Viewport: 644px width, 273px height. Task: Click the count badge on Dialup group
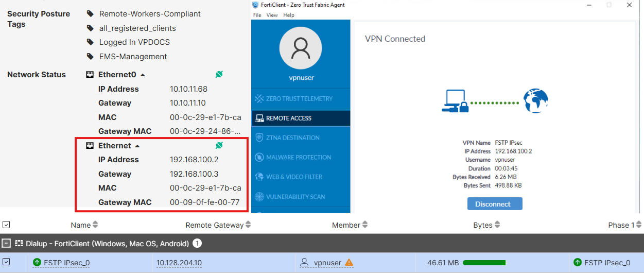(x=197, y=243)
